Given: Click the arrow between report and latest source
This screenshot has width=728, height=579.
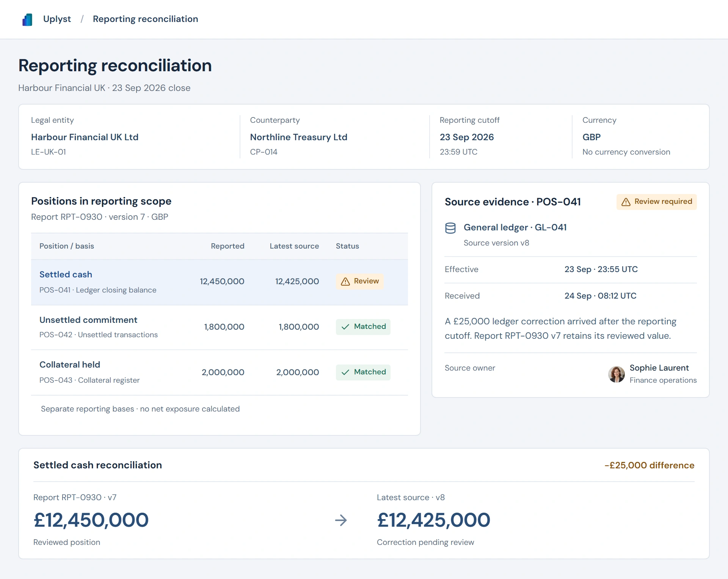Looking at the screenshot, I should coord(341,520).
